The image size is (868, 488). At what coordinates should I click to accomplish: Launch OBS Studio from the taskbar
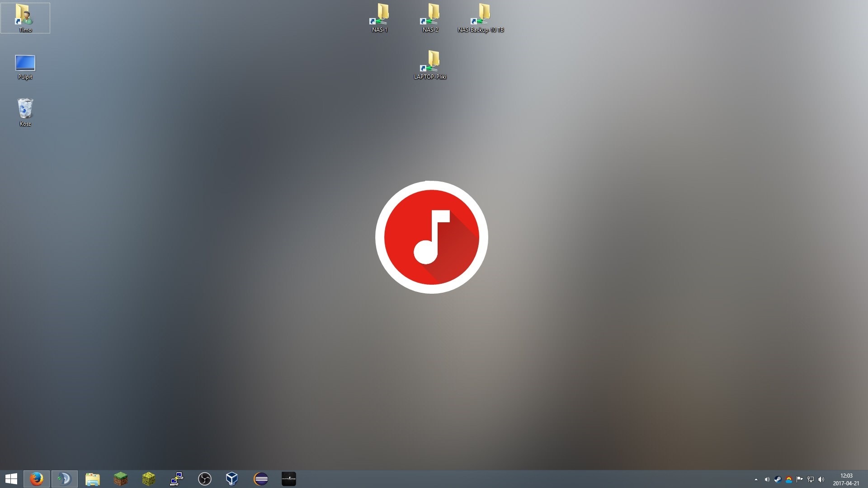click(205, 479)
